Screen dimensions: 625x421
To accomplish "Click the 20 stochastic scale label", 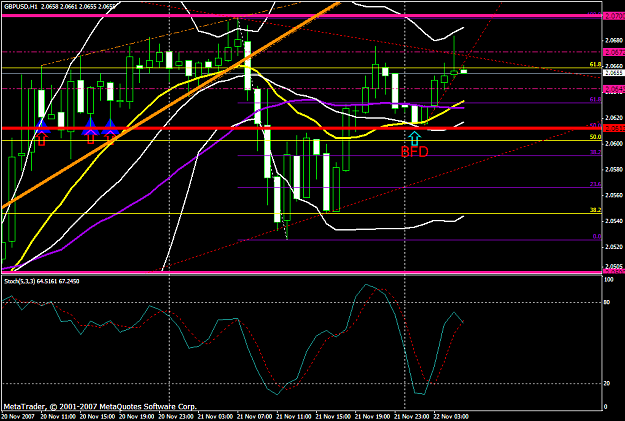I will (607, 384).
